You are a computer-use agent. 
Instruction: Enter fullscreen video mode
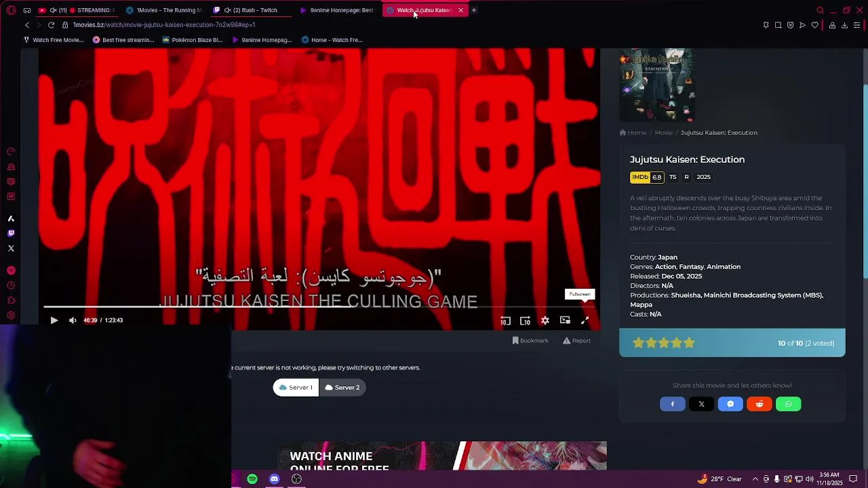coord(585,321)
